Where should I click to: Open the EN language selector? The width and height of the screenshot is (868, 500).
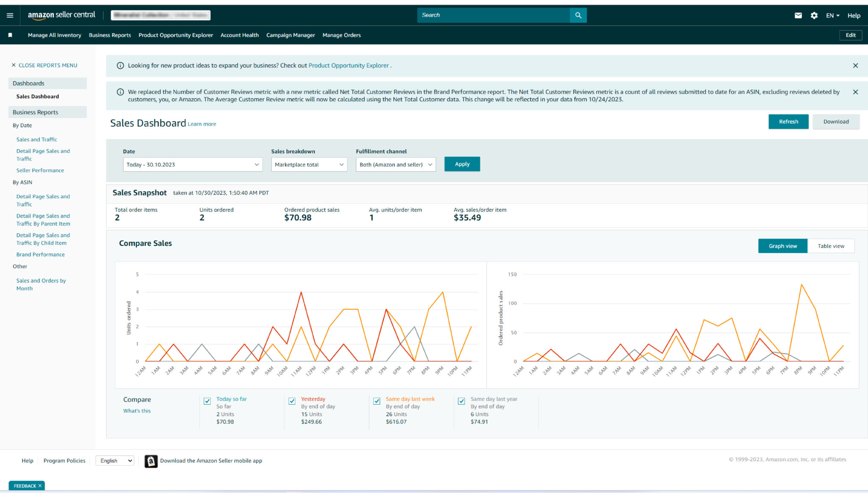click(832, 15)
